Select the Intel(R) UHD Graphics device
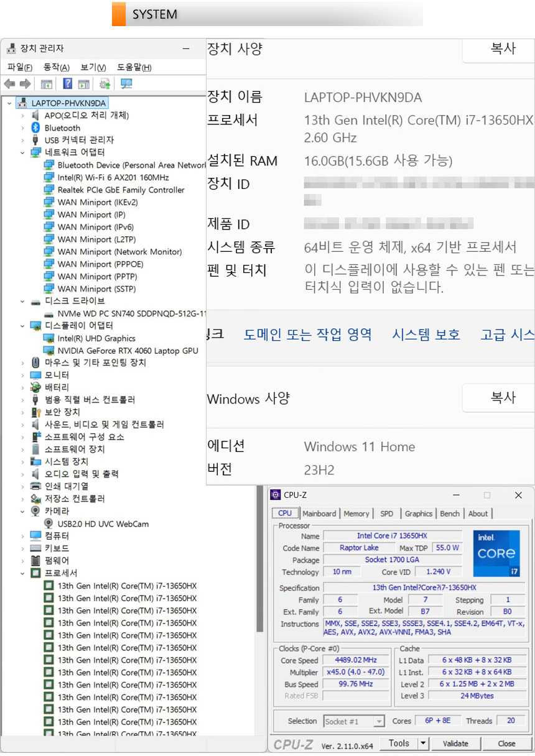 coord(96,338)
